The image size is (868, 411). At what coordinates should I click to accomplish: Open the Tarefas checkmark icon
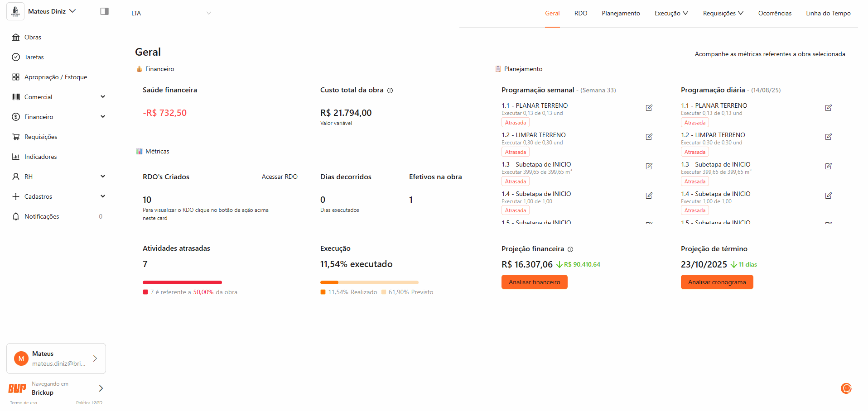16,57
